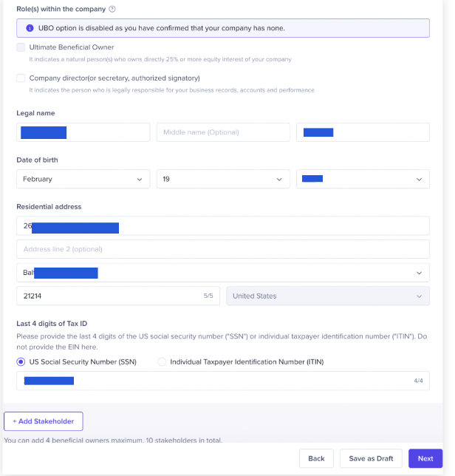Viewport: 455px width, 476px height.
Task: Click the + Add Stakeholder button
Action: click(x=44, y=421)
